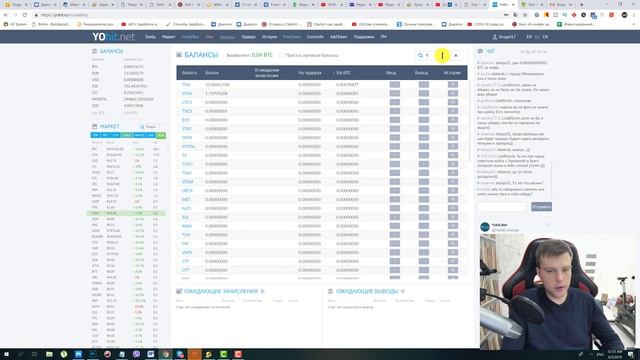Image resolution: width=640 pixels, height=360 pixels.
Task: Sort table by Баланс column header
Action: point(212,73)
